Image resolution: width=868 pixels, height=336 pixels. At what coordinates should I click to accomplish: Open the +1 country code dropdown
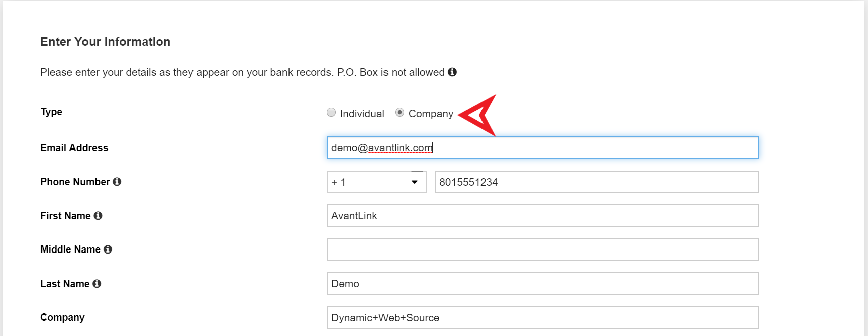(377, 182)
